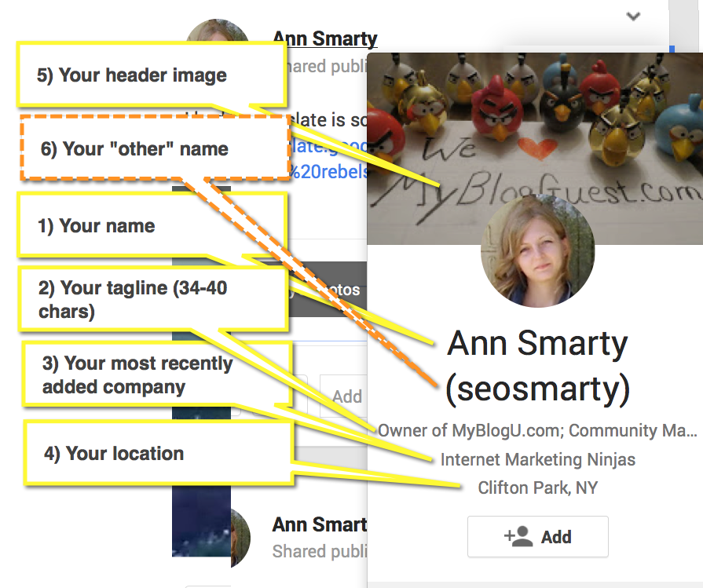The image size is (703, 588).
Task: Click the add-person icon on the Add button
Action: 518,537
